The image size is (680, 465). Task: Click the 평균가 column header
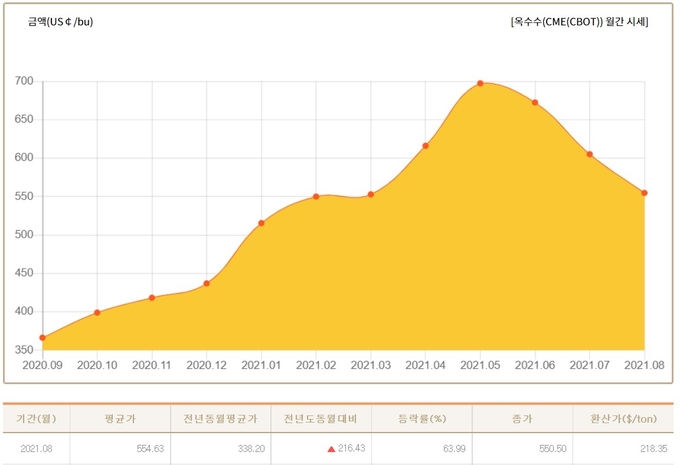pyautogui.click(x=120, y=419)
